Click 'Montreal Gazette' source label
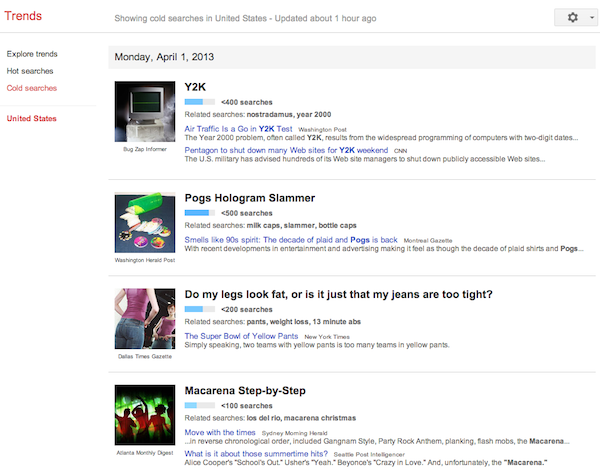 428,241
